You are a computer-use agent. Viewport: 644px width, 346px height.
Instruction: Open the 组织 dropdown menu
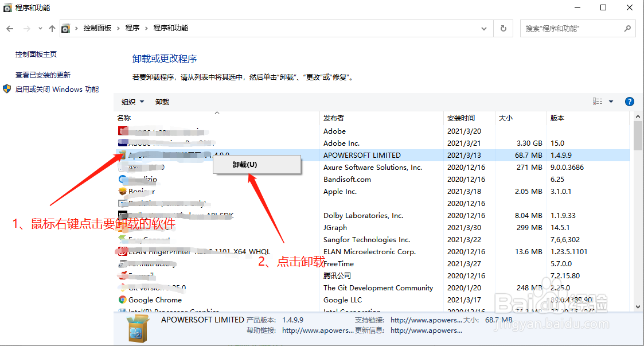[132, 102]
